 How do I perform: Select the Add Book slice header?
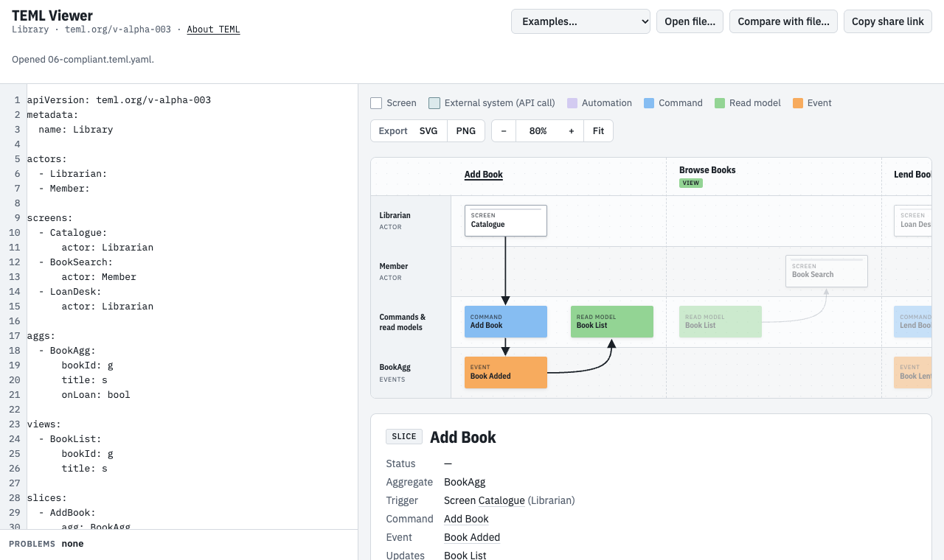click(484, 175)
